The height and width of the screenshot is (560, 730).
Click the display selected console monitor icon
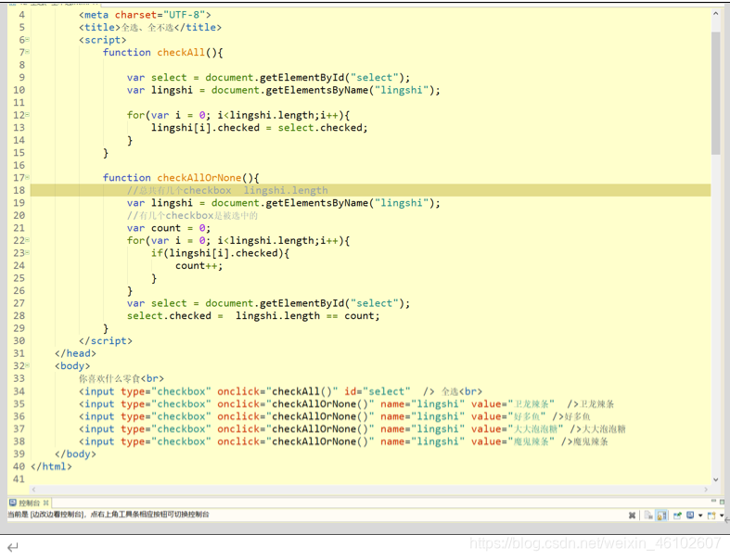point(690,515)
